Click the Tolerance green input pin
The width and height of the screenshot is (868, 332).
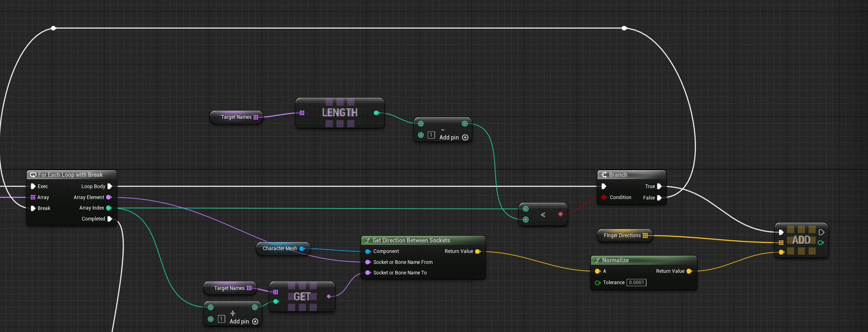(x=597, y=283)
